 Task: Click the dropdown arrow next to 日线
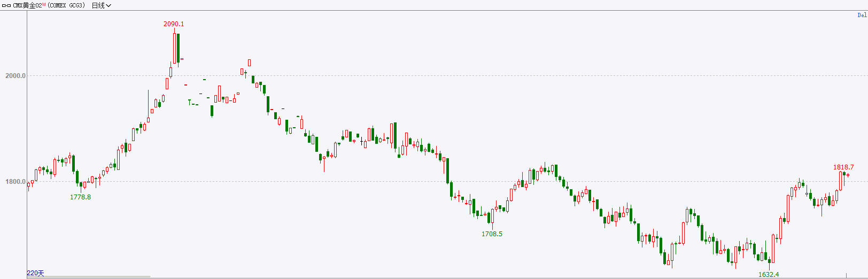108,5
